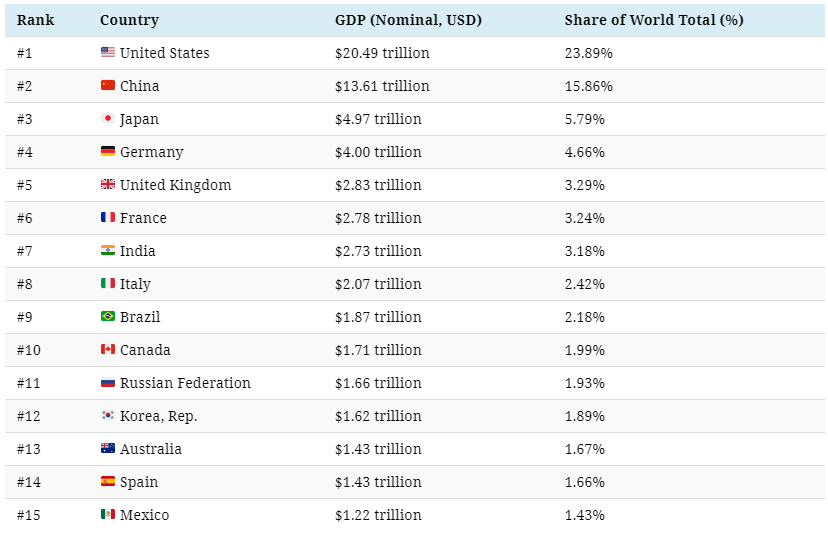Click the Country column header

point(129,20)
